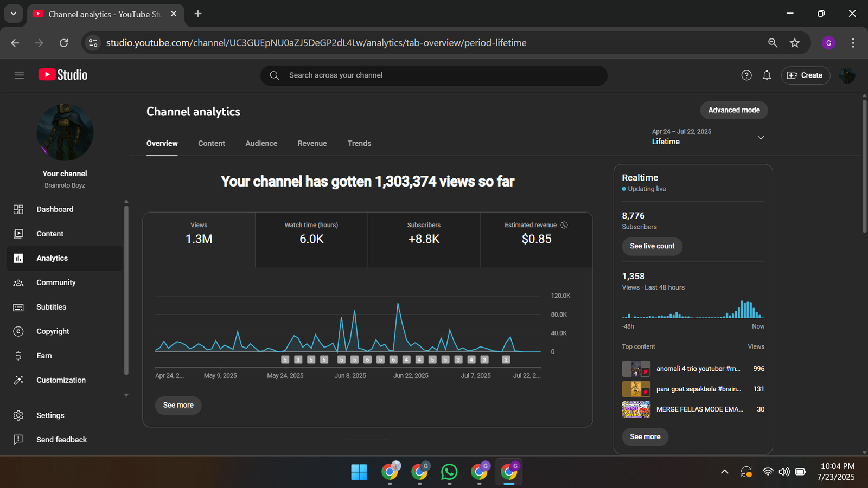Screen dimensions: 868x488
Task: Show hidden system tray icons
Action: coord(724,472)
